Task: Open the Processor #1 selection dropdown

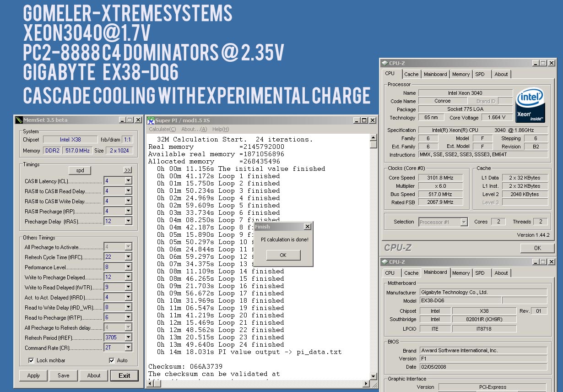Action: pos(463,222)
